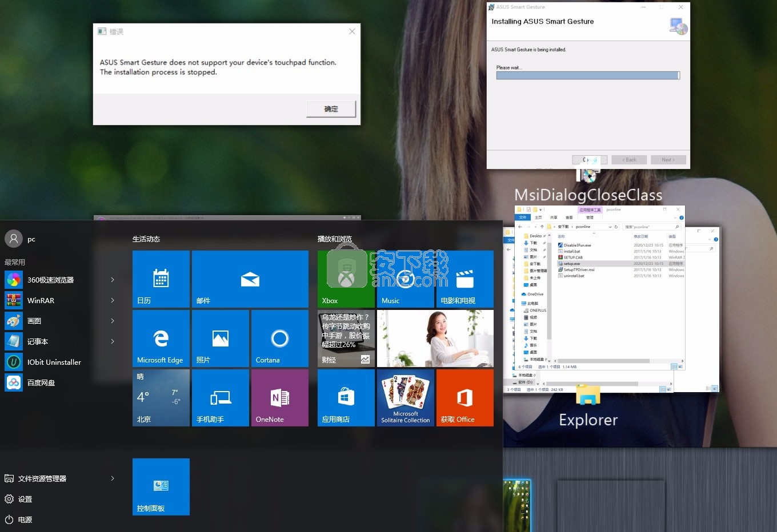Open the 手机助手 tile
777x532 pixels.
point(221,398)
